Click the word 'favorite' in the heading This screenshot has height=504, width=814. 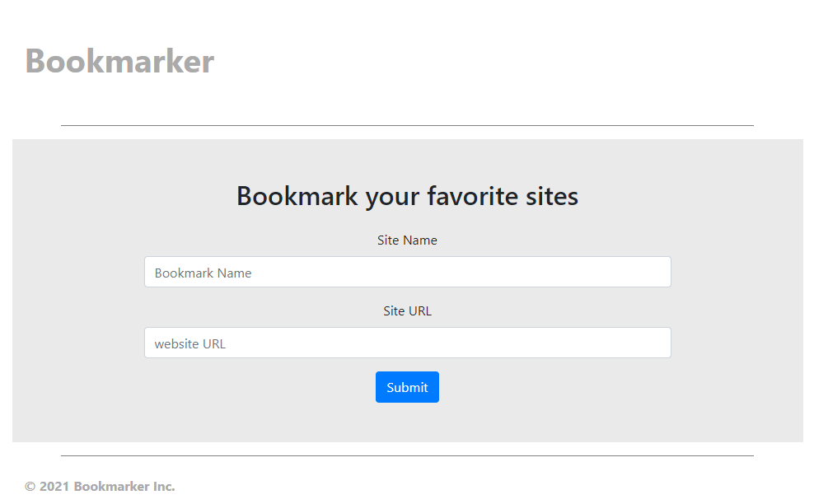tap(472, 196)
